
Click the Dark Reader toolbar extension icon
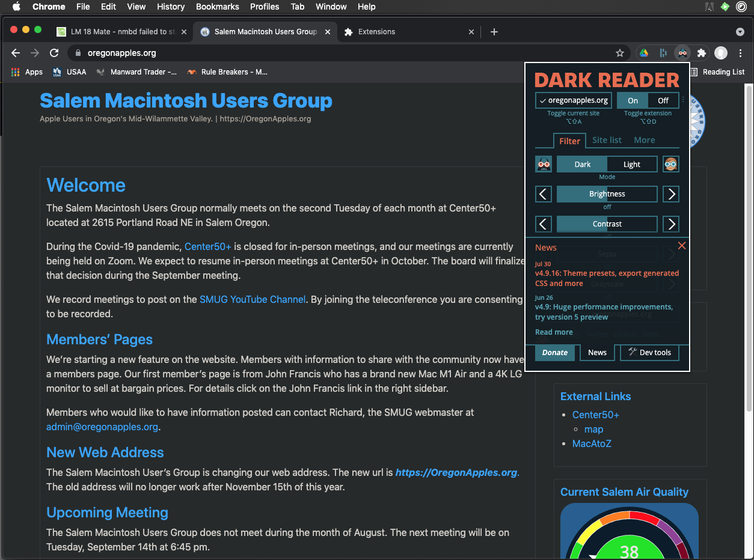682,53
